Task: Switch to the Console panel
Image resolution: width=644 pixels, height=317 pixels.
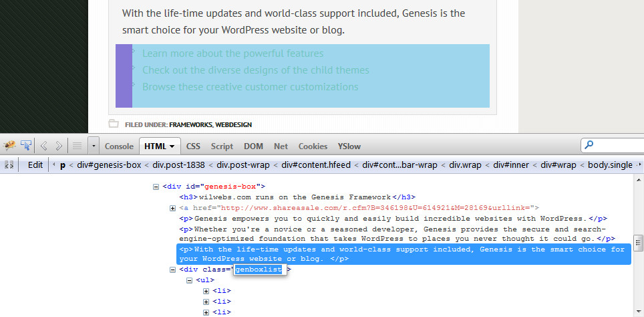Action: [x=119, y=146]
